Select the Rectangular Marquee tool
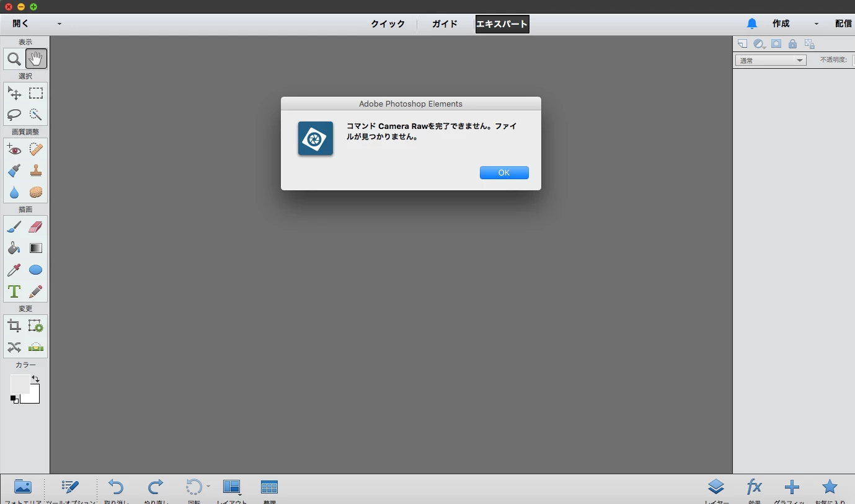The width and height of the screenshot is (855, 504). 36,94
